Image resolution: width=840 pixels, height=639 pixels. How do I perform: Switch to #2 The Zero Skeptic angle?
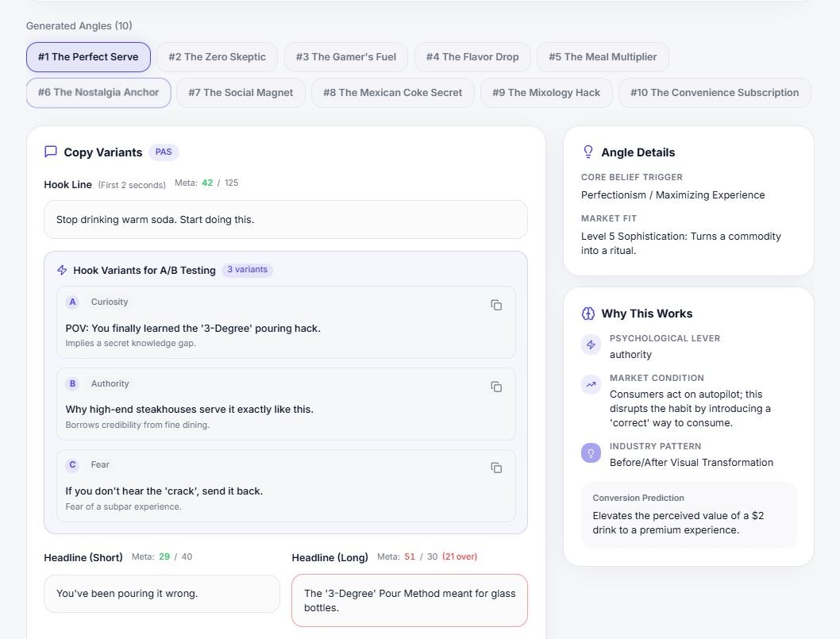217,57
